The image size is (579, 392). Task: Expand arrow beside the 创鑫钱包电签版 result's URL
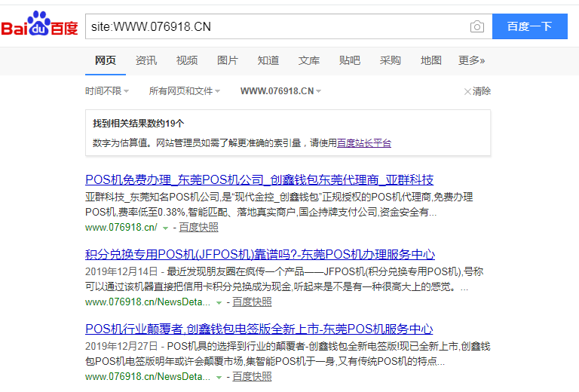coord(219,377)
